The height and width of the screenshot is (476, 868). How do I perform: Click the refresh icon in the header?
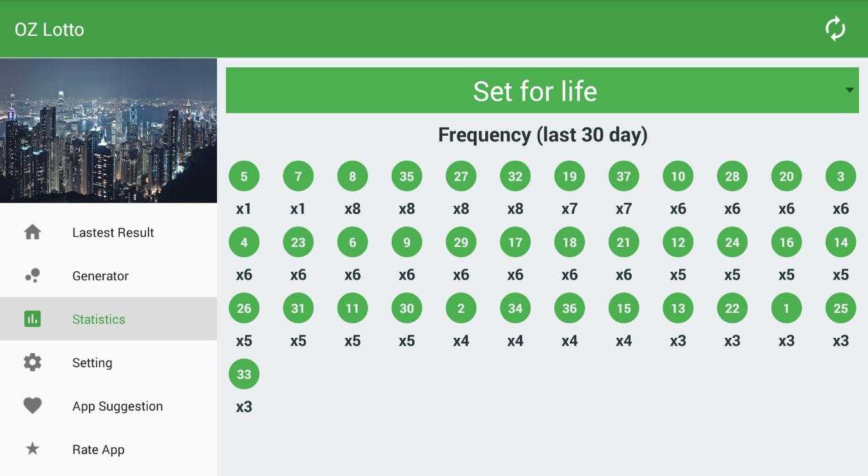[x=835, y=29]
